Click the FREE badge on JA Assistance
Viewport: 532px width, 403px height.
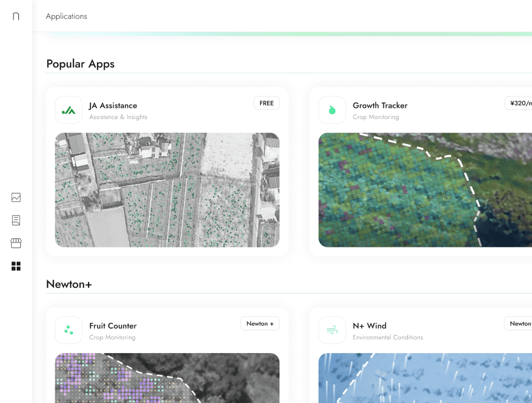[267, 103]
